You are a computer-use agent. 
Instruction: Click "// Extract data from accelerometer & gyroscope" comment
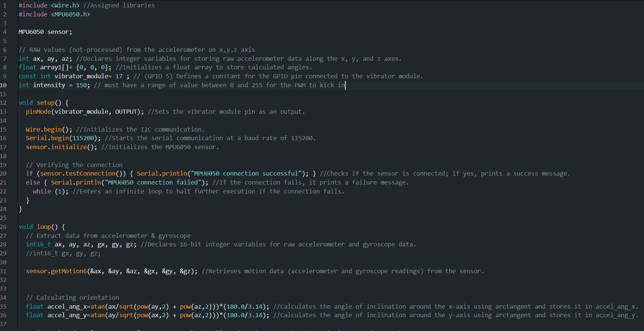coord(108,236)
